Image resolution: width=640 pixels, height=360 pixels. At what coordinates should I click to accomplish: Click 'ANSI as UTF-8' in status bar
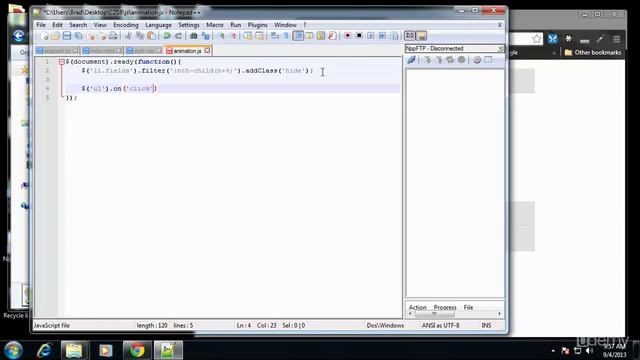(x=440, y=325)
